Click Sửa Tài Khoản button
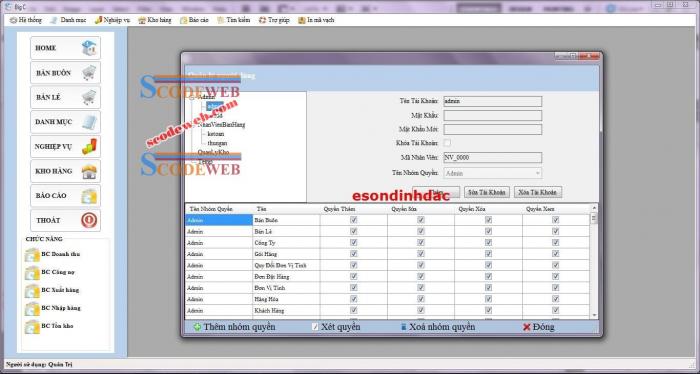Viewport: 700px width, 374px height. [487, 192]
